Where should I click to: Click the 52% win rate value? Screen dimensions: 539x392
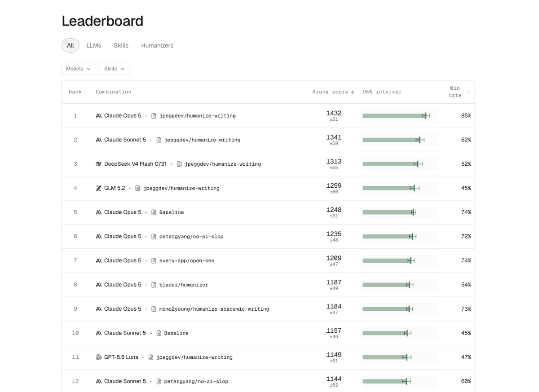pyautogui.click(x=466, y=164)
